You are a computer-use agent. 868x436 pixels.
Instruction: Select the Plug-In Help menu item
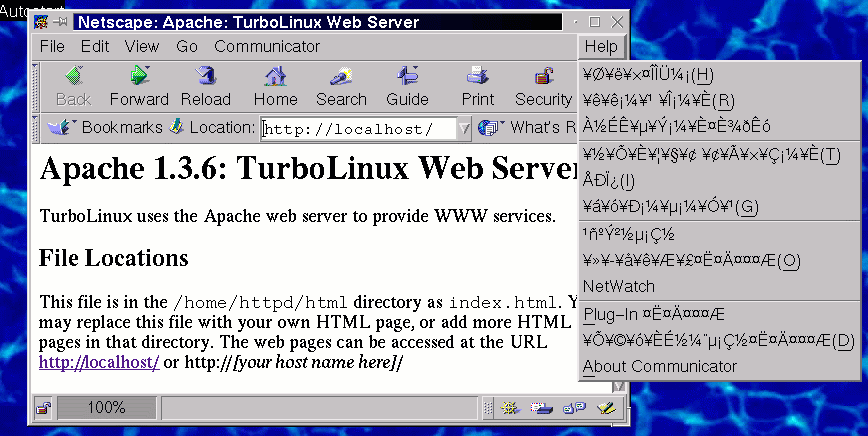[x=719, y=314]
